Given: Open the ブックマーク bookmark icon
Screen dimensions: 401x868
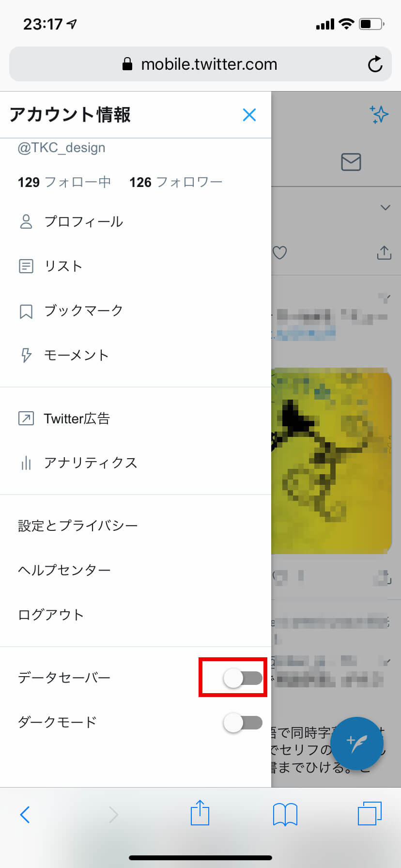Looking at the screenshot, I should (26, 311).
